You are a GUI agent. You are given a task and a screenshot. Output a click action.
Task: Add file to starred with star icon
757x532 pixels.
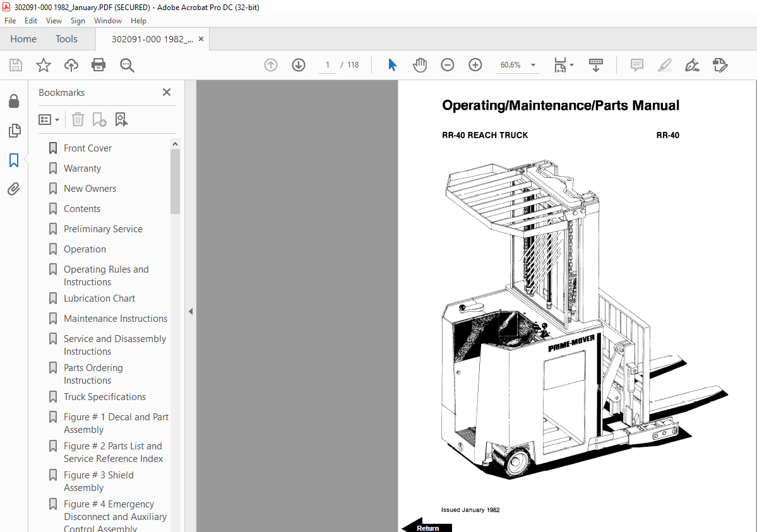click(x=44, y=65)
